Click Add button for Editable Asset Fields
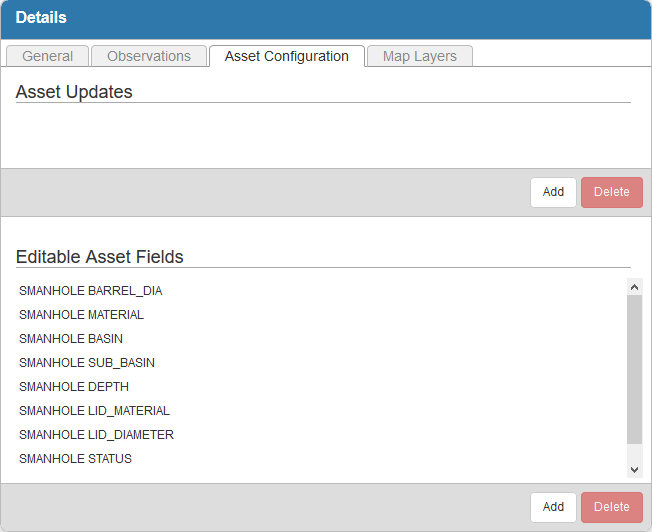This screenshot has height=532, width=652. click(553, 507)
